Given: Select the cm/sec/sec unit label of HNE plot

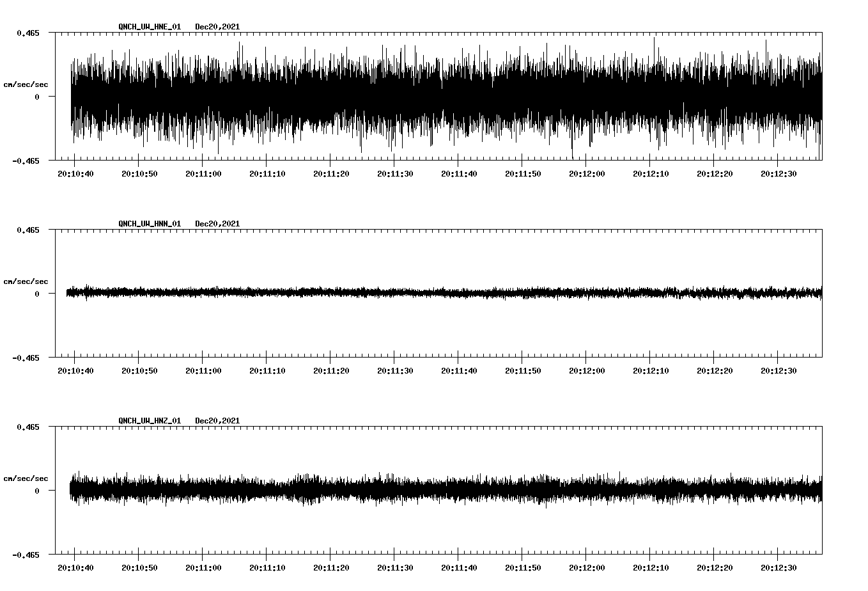Looking at the screenshot, I should (x=26, y=84).
